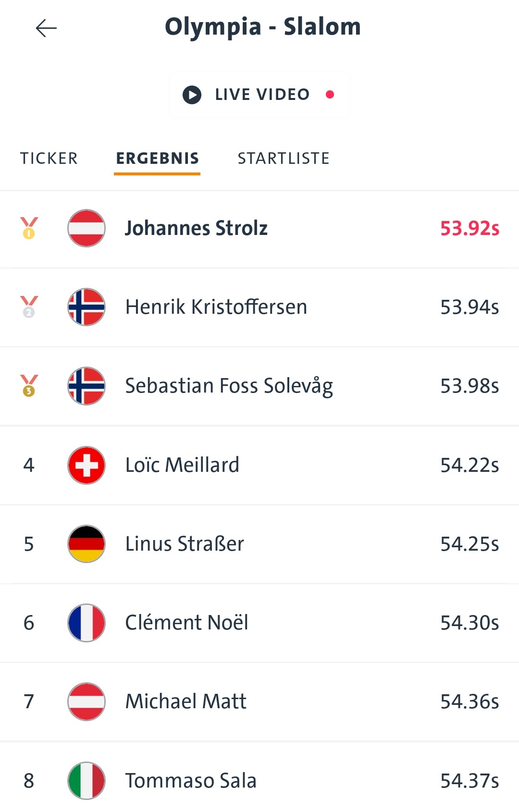This screenshot has height=812, width=519.
Task: Tap the bronze medal icon
Action: coord(29,386)
